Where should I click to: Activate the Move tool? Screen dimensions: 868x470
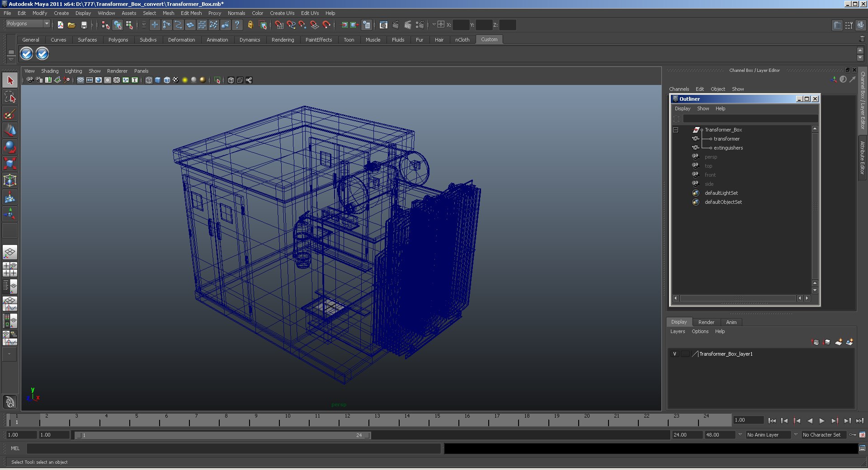[10, 131]
